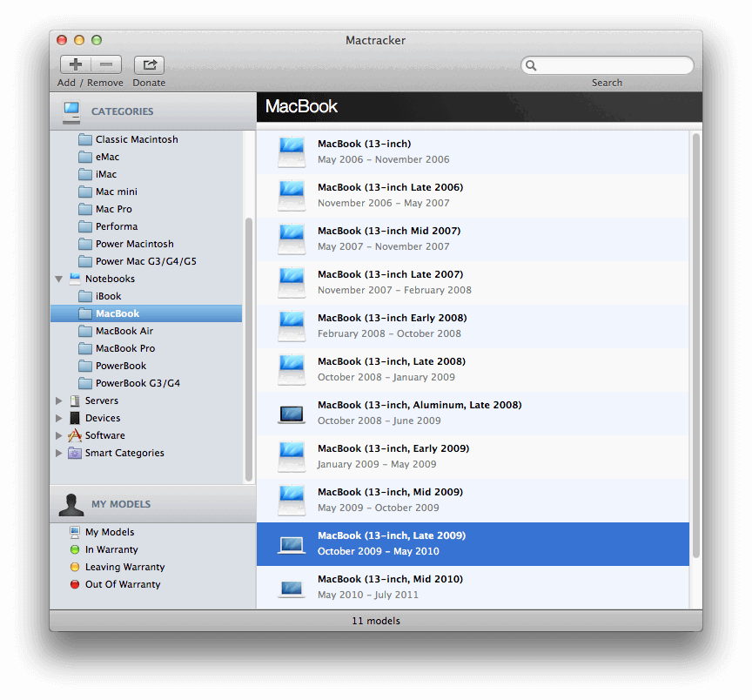Click the green In Warranty indicator
The width and height of the screenshot is (752, 700).
[75, 549]
